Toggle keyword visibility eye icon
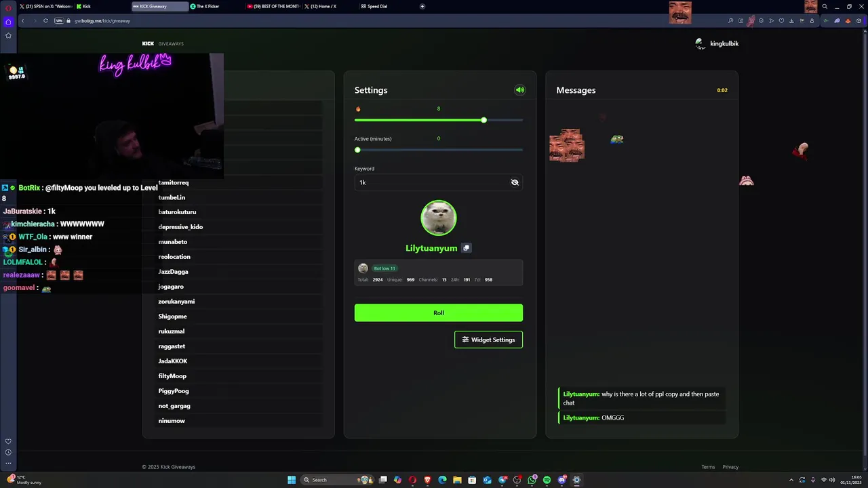 515,182
